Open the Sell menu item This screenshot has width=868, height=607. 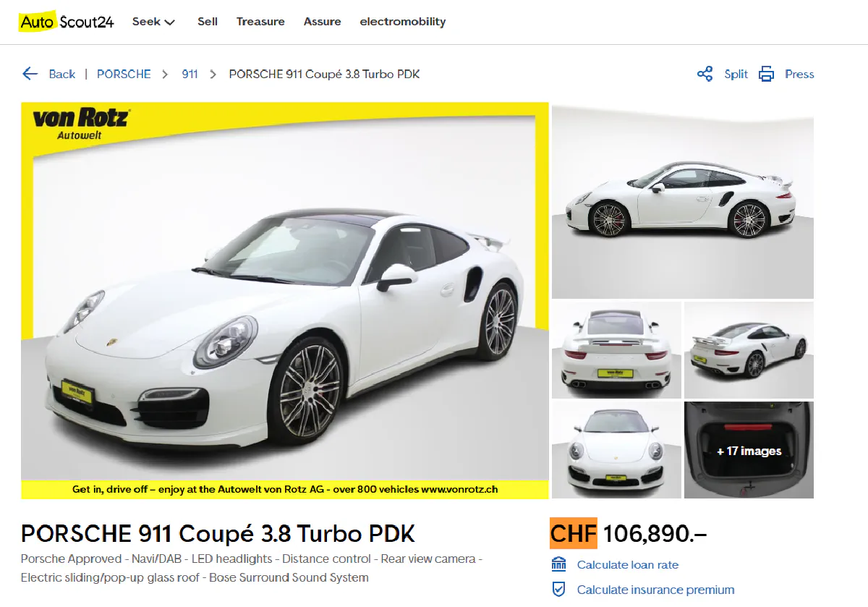point(208,22)
